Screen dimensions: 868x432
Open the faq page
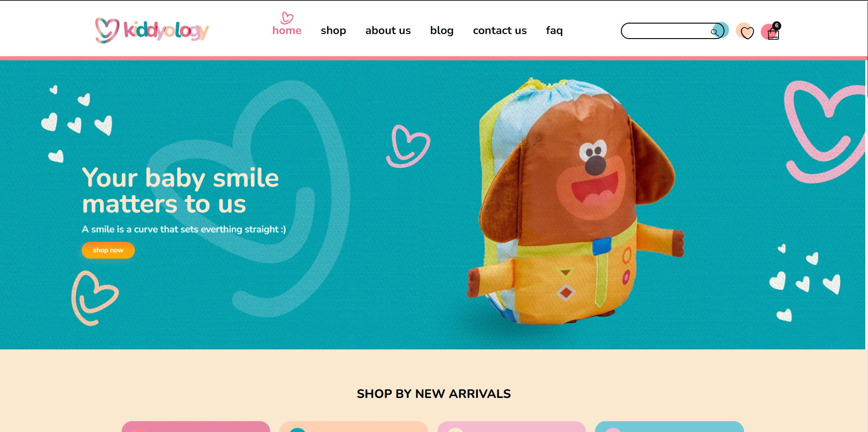tap(554, 31)
